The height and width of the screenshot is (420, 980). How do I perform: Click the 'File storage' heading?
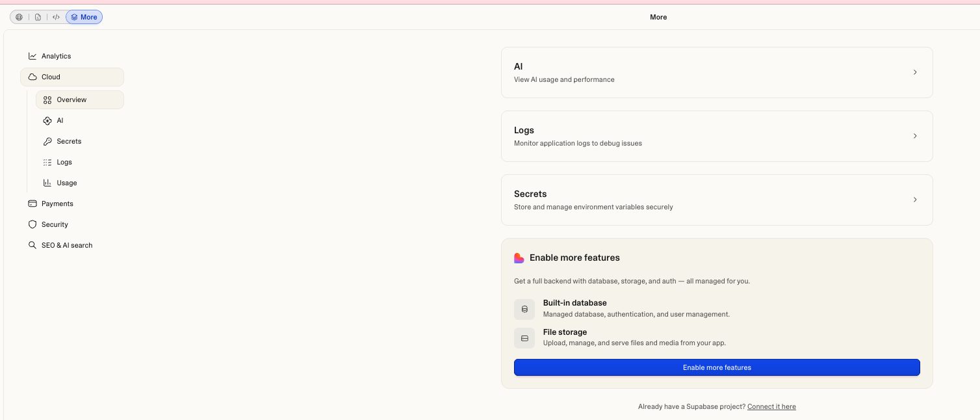click(565, 332)
